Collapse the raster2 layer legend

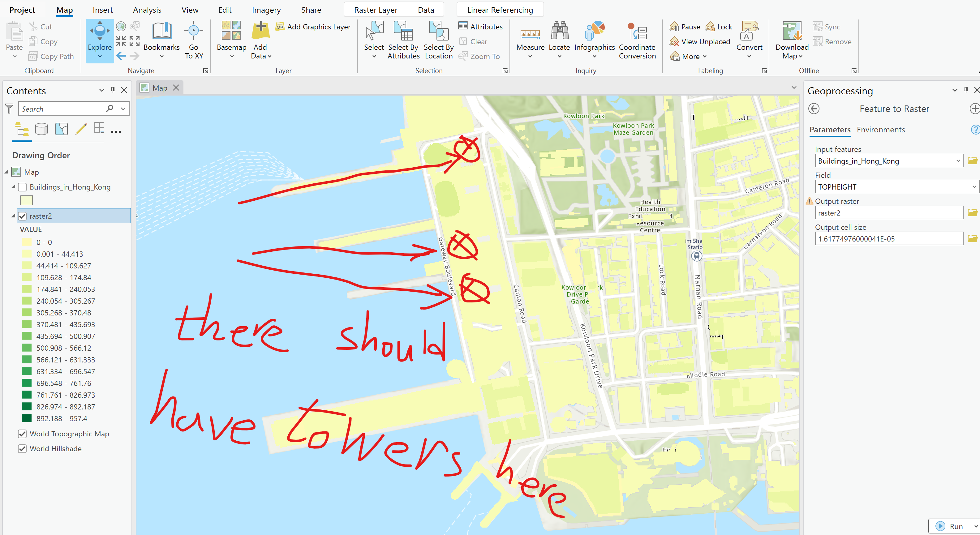coord(13,216)
